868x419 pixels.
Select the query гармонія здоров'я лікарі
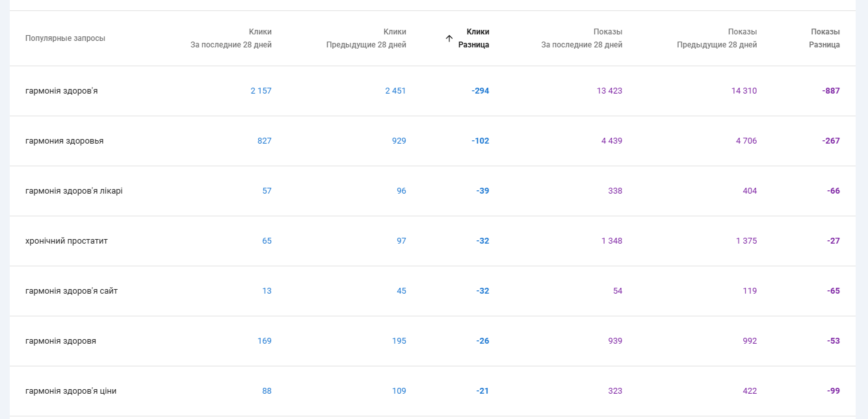coord(74,191)
